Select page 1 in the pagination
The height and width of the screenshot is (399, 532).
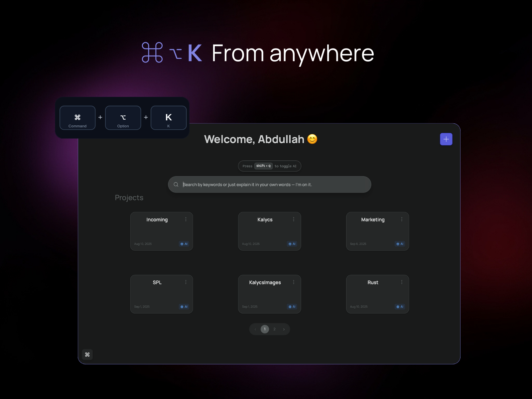pos(265,329)
